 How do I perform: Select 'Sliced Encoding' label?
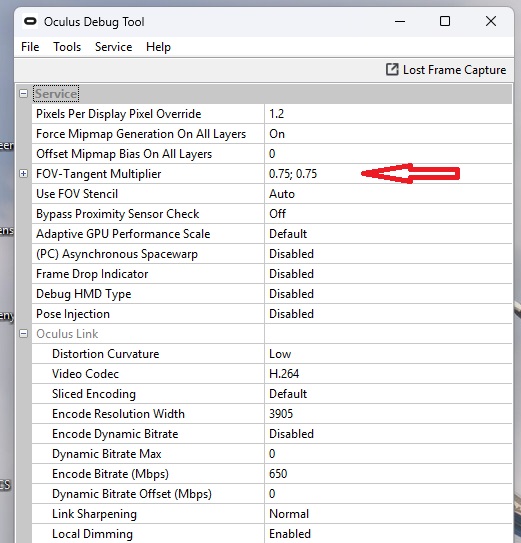94,394
